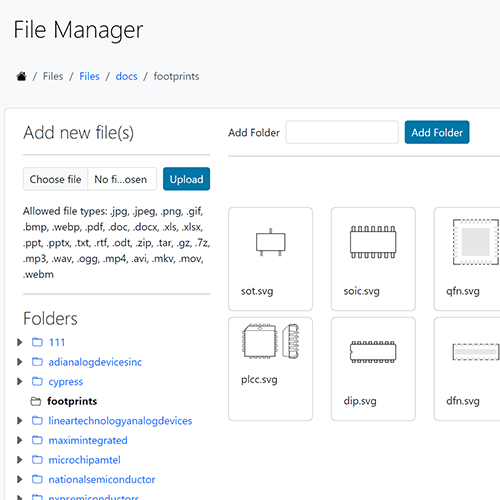This screenshot has width=500, height=500.
Task: Click the Add Folder button
Action: tap(437, 132)
